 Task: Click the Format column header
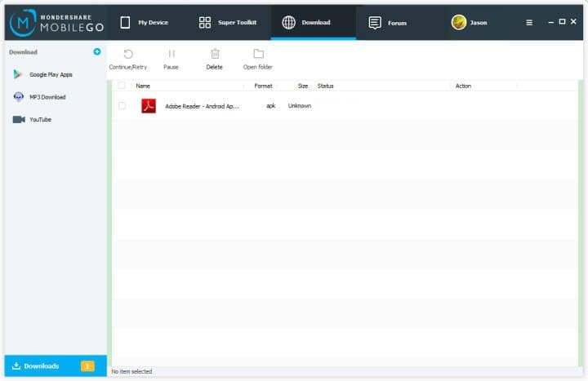pos(263,86)
